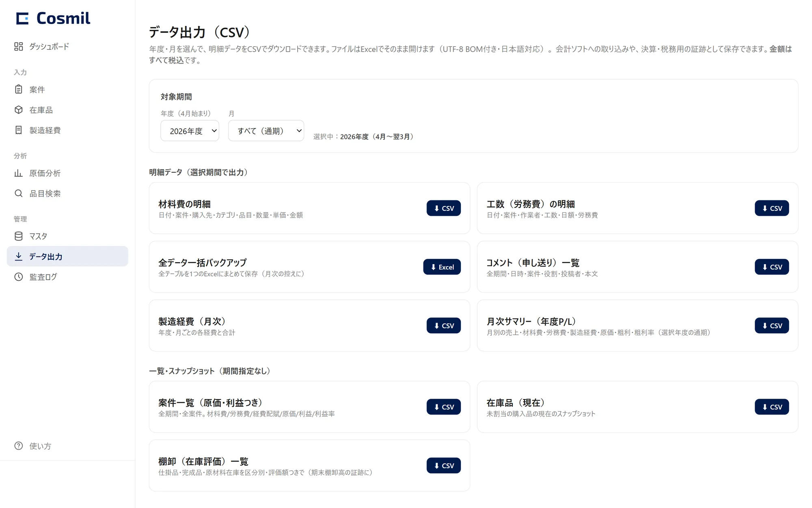The image size is (812, 508).
Task: Select the active データ出力 item
Action: pyautogui.click(x=67, y=256)
